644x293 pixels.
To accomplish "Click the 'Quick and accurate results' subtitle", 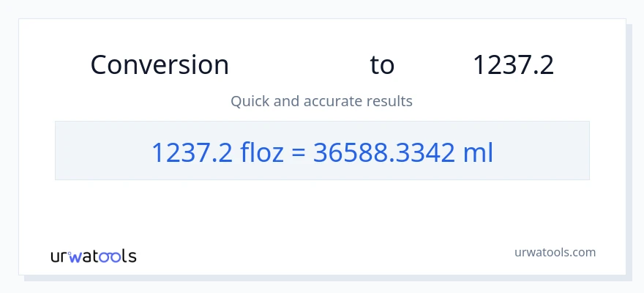I will coord(321,101).
